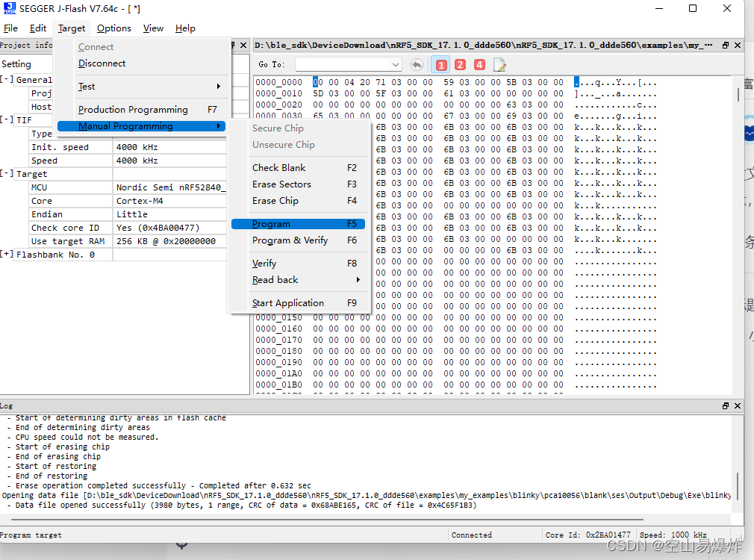Image resolution: width=754 pixels, height=560 pixels.
Task: Open the Options menu
Action: 114,28
